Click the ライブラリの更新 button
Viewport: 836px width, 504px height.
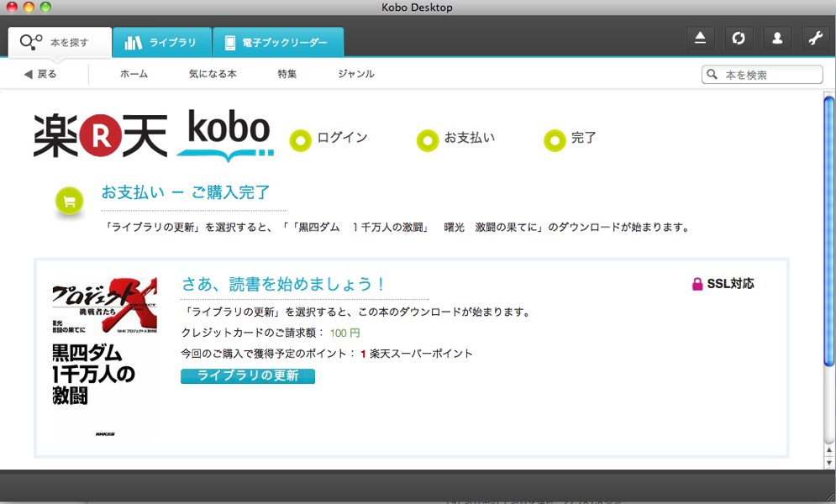[248, 376]
